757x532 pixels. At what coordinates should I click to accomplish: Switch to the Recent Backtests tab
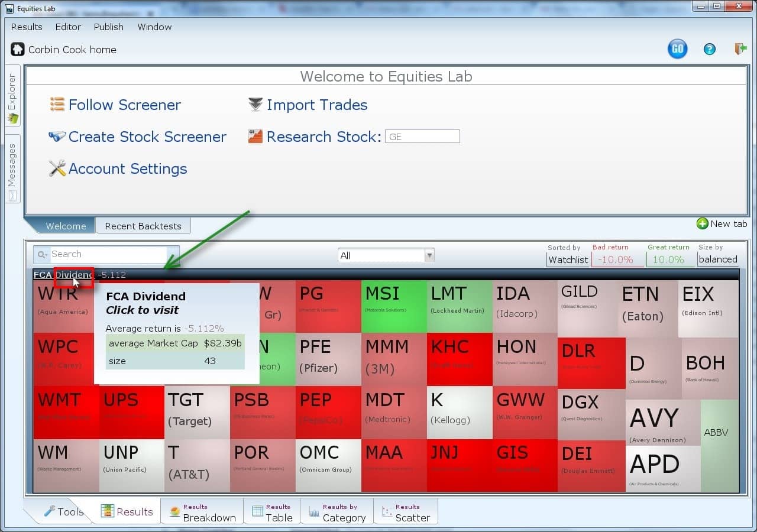tap(143, 226)
